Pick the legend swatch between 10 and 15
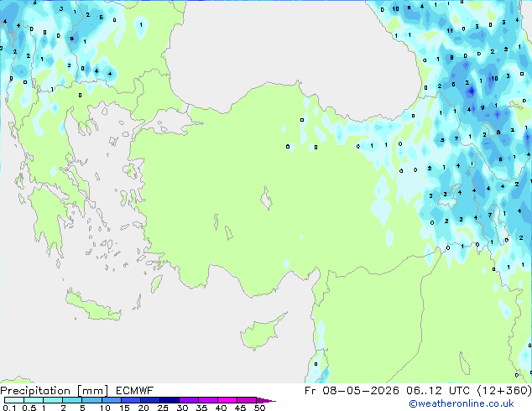The width and height of the screenshot is (532, 411). pyautogui.click(x=111, y=400)
